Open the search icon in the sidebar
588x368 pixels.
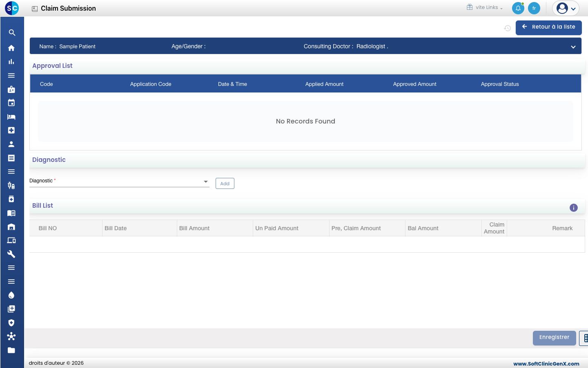[12, 33]
